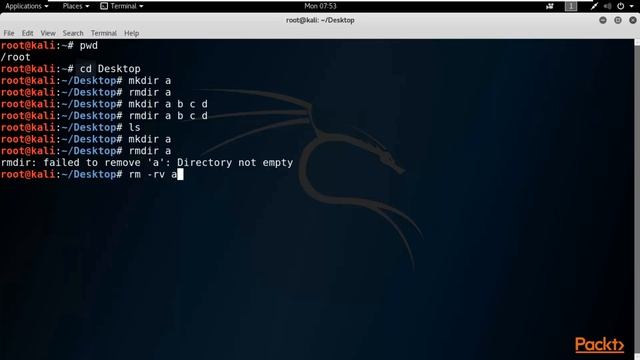Screen dimensions: 640x360
Task: Open the Search menu
Action: (x=73, y=33)
